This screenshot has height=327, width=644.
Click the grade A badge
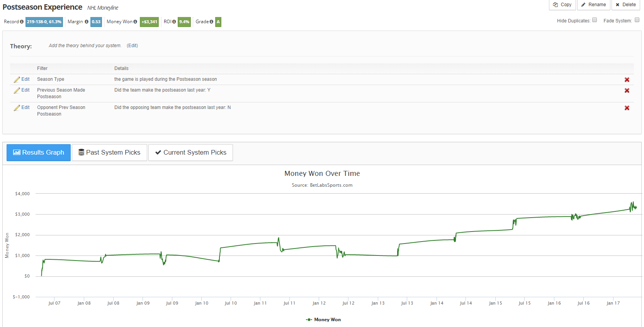[x=218, y=22]
